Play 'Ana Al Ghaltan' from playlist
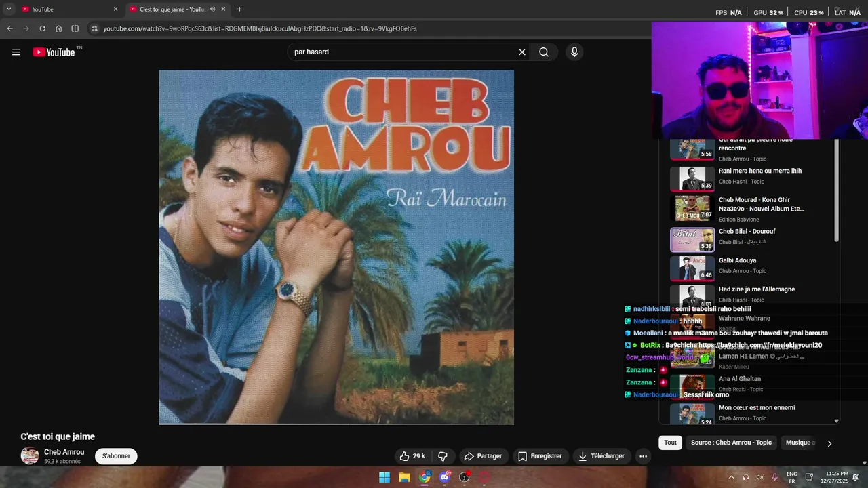The width and height of the screenshot is (868, 488). coord(740,379)
